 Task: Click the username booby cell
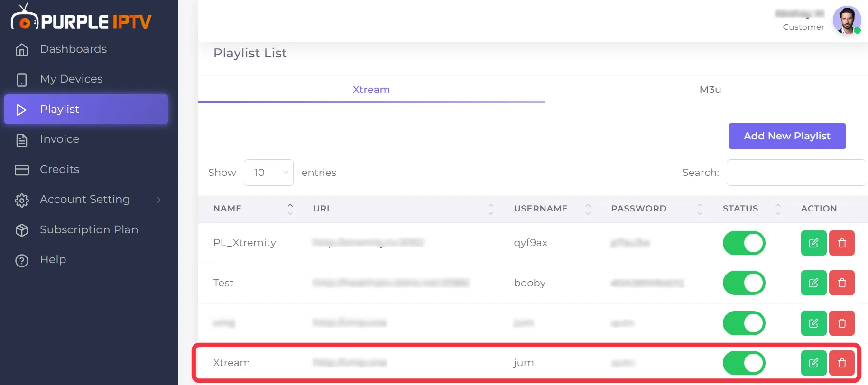(x=530, y=283)
